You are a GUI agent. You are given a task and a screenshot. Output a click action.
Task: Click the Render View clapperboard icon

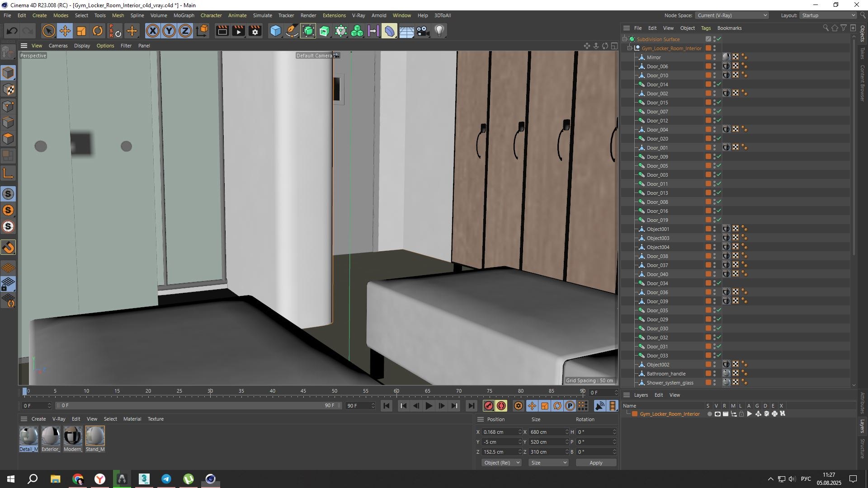point(222,31)
